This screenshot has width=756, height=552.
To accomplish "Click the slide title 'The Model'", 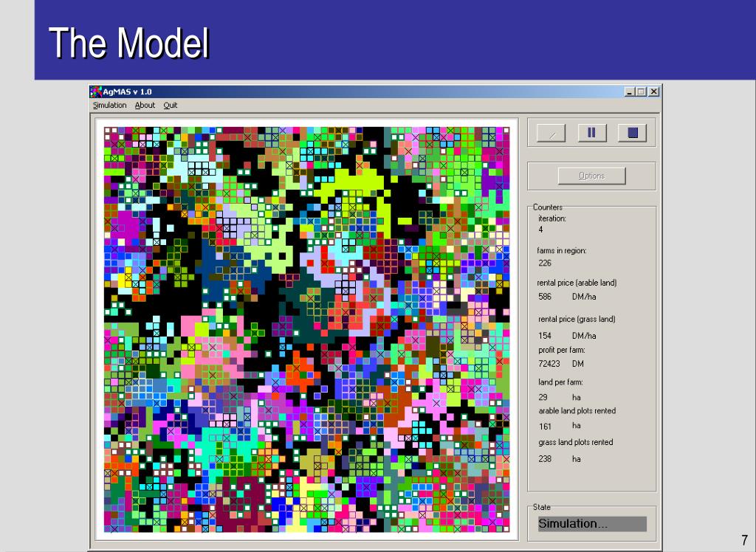I will (x=128, y=43).
